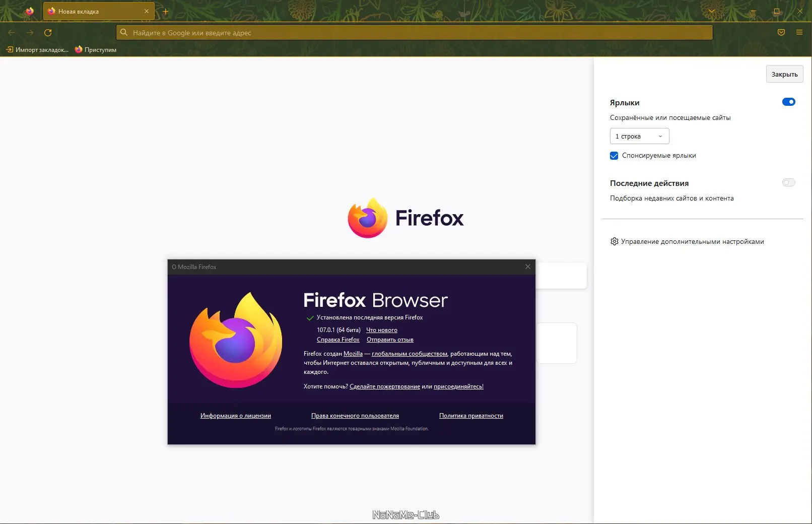Open the Импорт закладок bookmark item
The width and height of the screenshot is (812, 524).
pyautogui.click(x=37, y=50)
